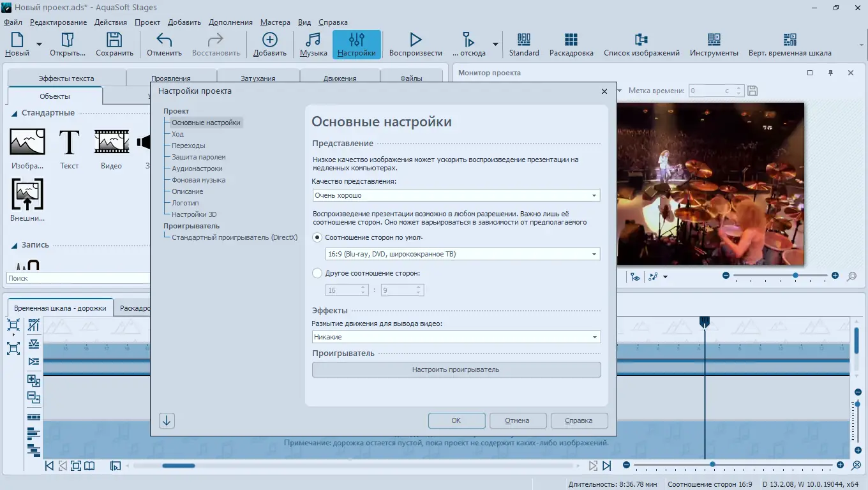The width and height of the screenshot is (868, 490).
Task: Collapse the Стандартные section
Action: tap(14, 113)
